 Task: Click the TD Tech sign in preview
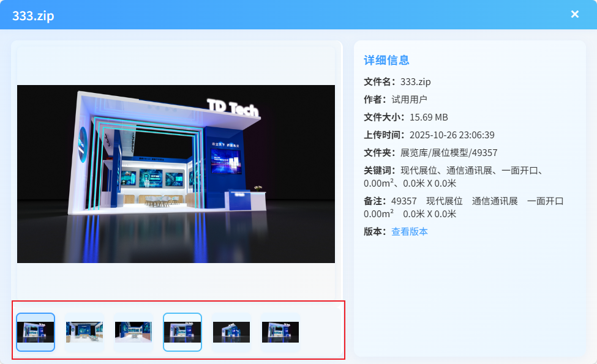pos(233,108)
